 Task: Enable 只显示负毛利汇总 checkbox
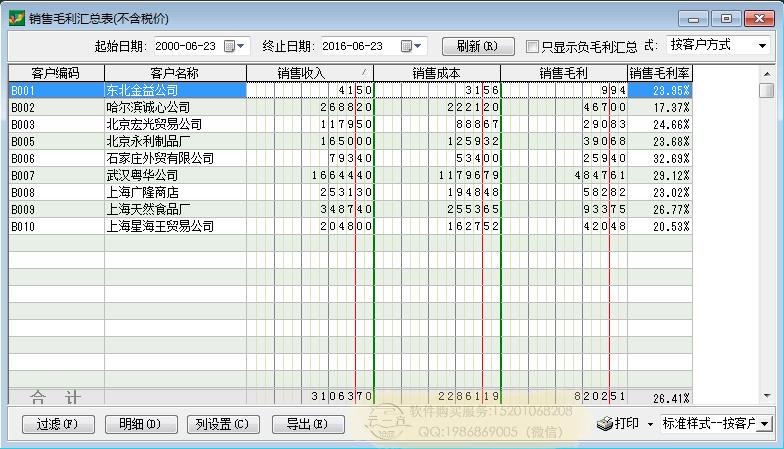533,46
